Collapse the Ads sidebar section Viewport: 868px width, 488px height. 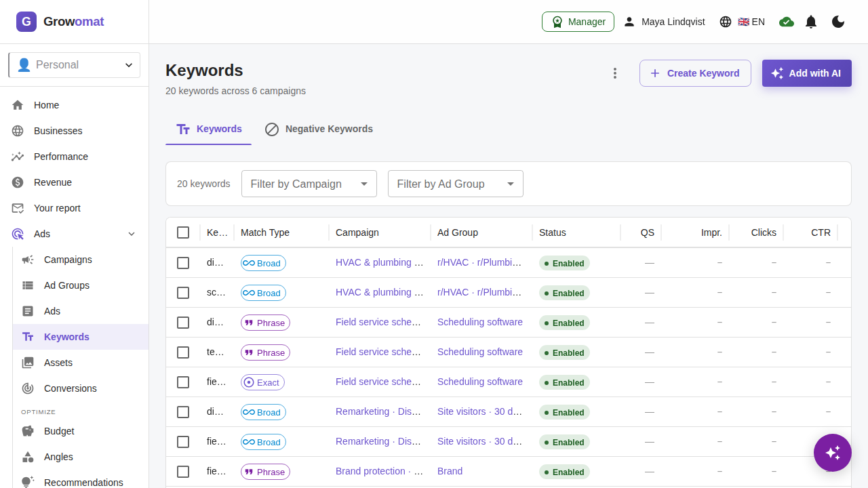[x=74, y=234]
